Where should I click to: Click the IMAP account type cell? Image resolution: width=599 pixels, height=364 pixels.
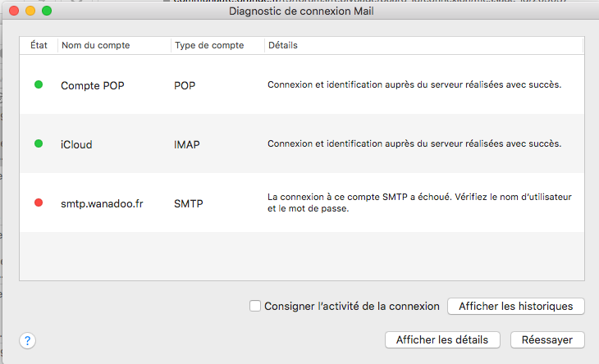(x=188, y=144)
